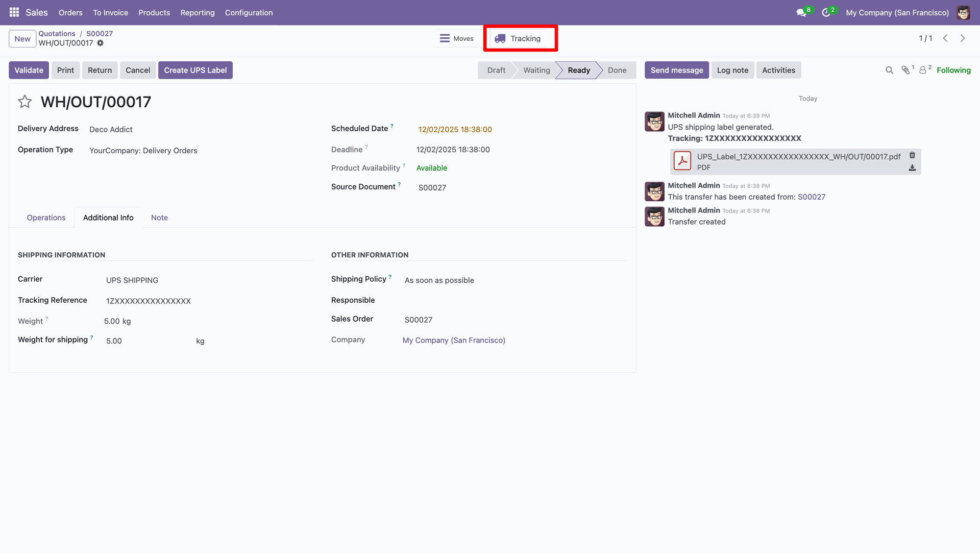Mark transfer as favorite with star icon
This screenshot has width=980, height=553.
(x=25, y=102)
